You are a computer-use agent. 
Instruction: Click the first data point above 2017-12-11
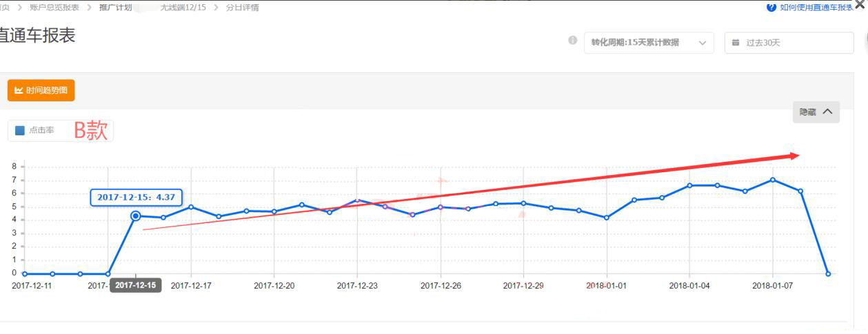pos(25,273)
